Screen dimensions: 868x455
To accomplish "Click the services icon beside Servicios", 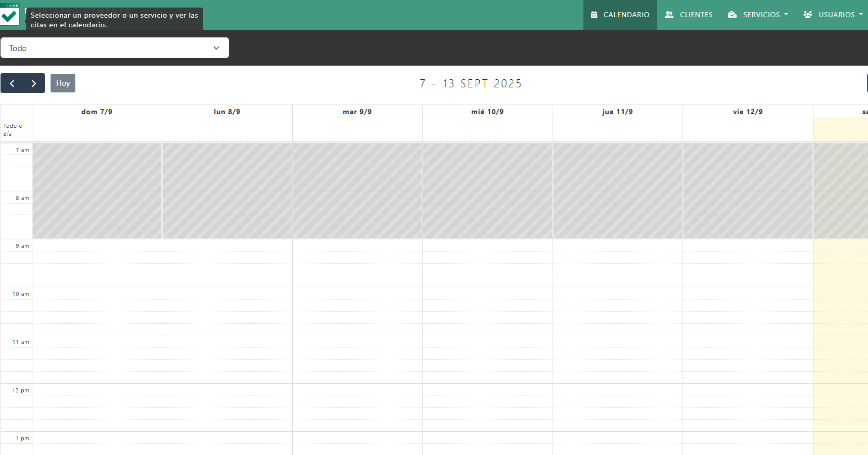I will click(732, 15).
